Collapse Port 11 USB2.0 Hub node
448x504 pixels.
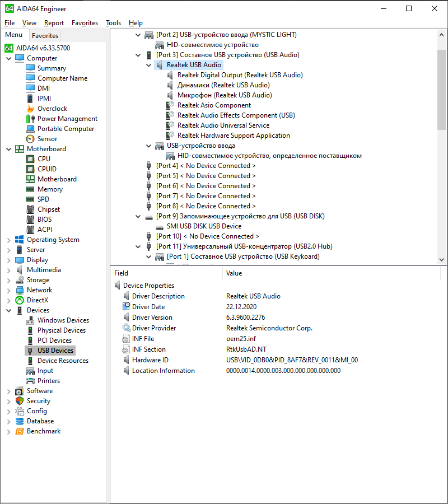pyautogui.click(x=138, y=246)
